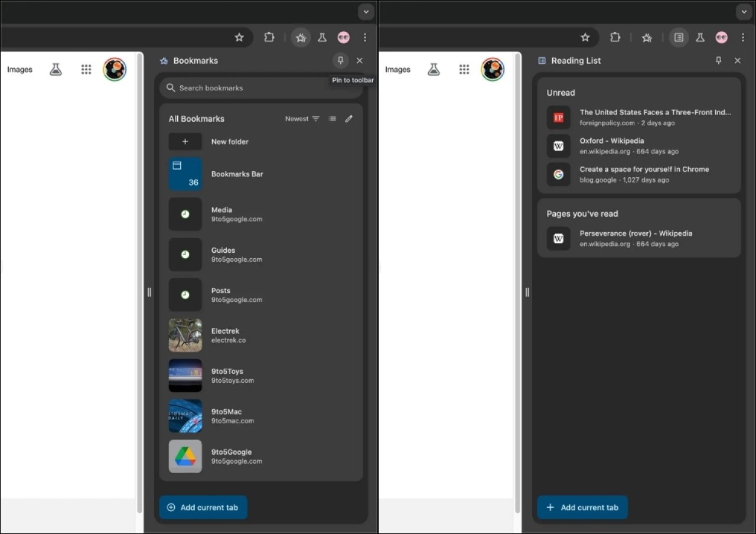
Task: Open Search Labs page flask in Bookmarks window
Action: pos(56,69)
